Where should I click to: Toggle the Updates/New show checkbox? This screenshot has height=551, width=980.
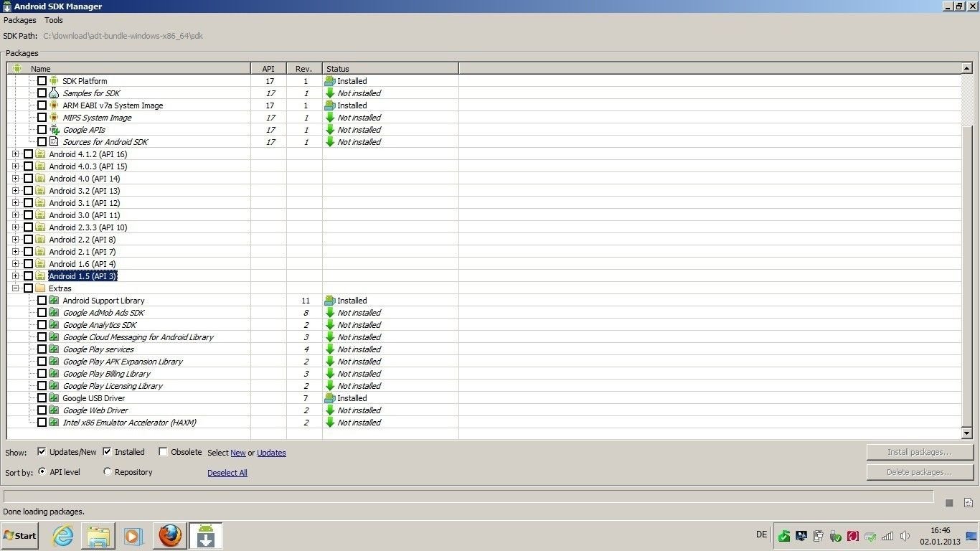42,452
